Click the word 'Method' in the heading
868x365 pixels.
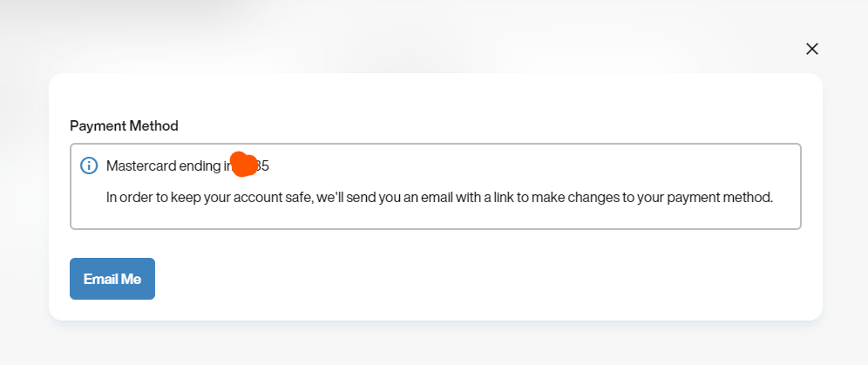point(153,125)
